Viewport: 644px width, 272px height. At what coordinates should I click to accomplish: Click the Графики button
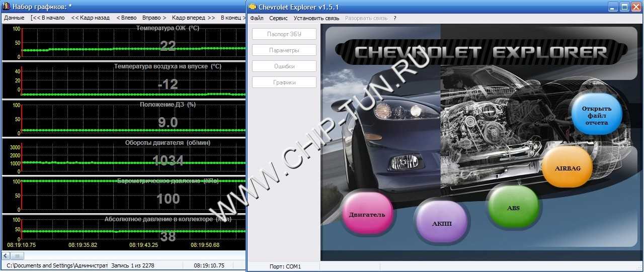[284, 82]
